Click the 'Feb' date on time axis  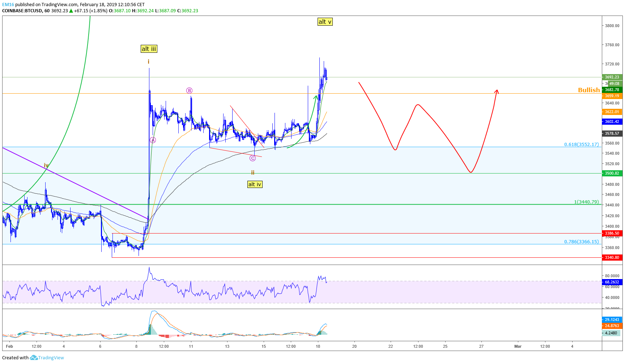[x=9, y=346]
